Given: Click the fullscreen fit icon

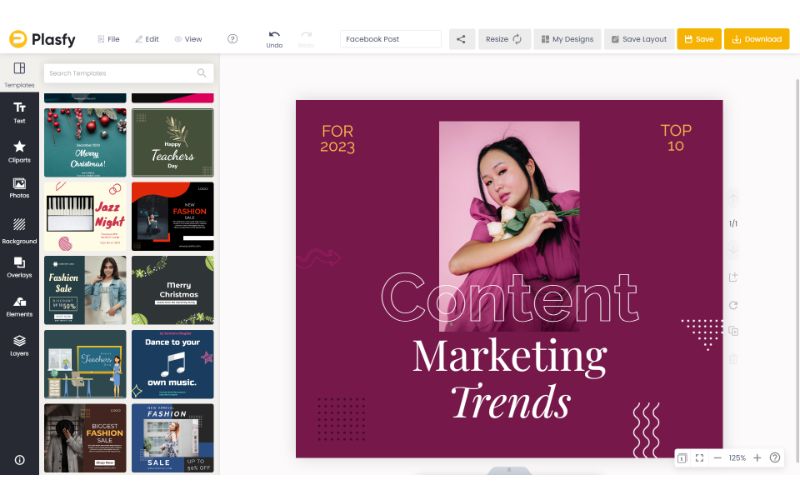Looking at the screenshot, I should click(699, 458).
